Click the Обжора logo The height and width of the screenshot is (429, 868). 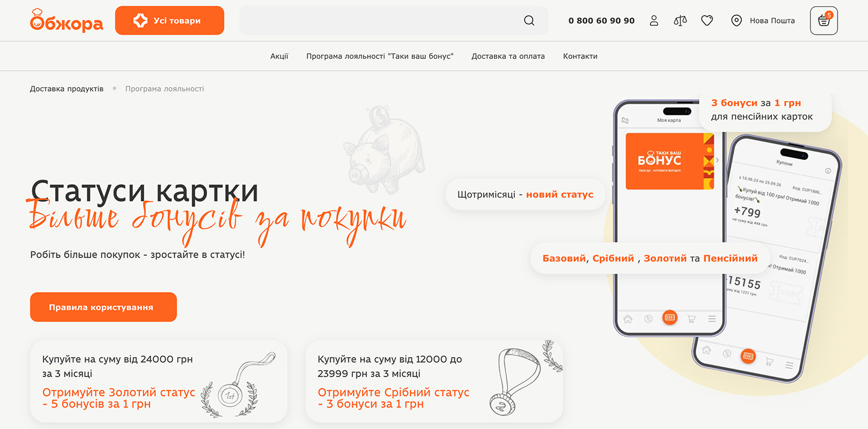66,20
